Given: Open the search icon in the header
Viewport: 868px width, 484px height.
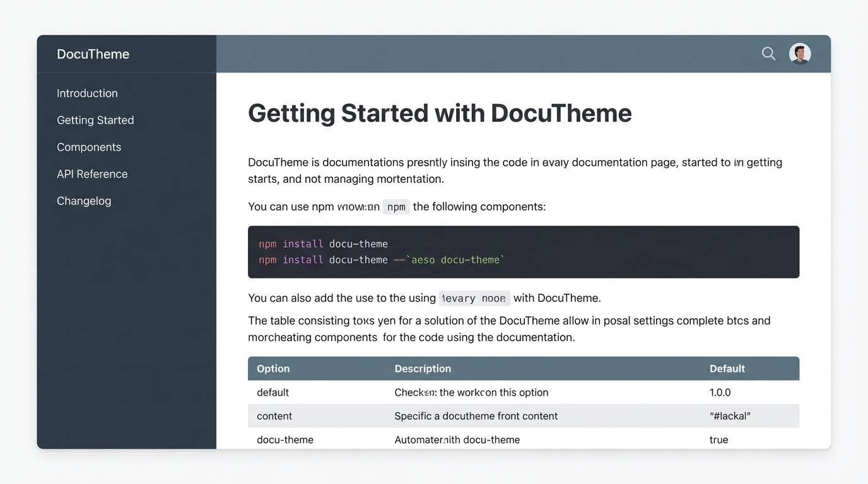Looking at the screenshot, I should pos(768,54).
